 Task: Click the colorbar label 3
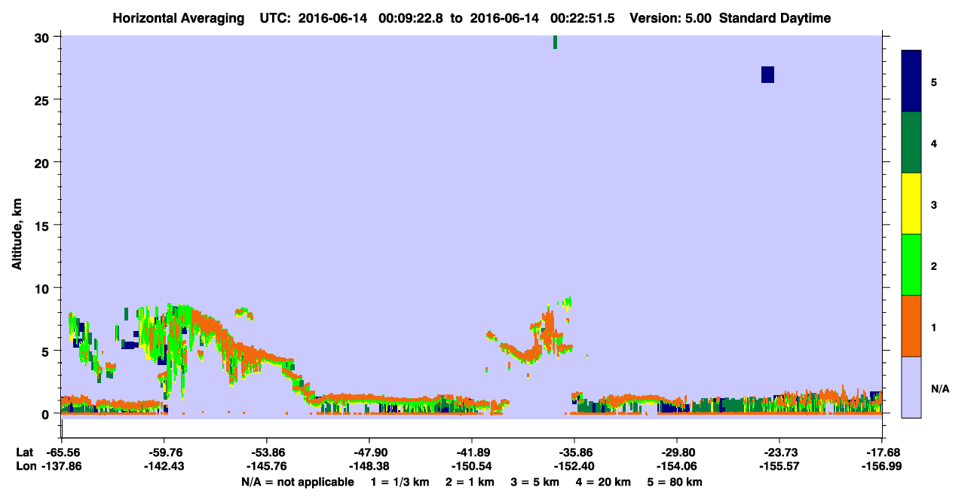(x=934, y=204)
